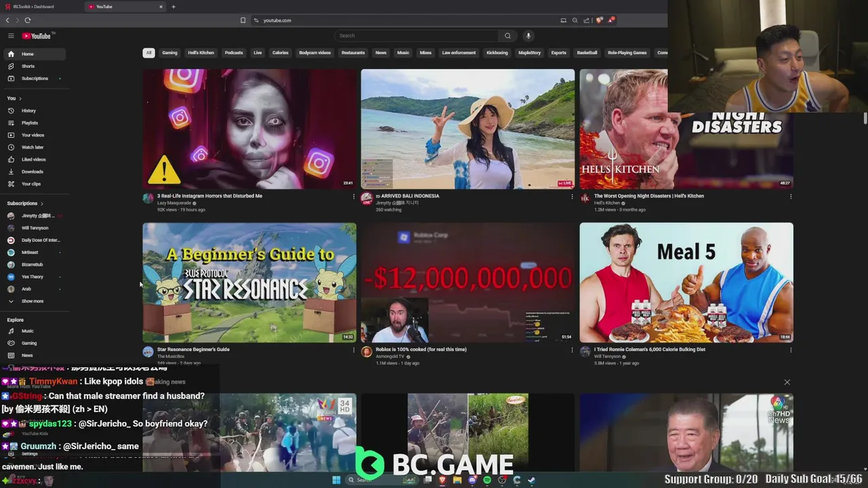Open Home in the sidebar
Image resolution: width=868 pixels, height=488 pixels.
35,54
